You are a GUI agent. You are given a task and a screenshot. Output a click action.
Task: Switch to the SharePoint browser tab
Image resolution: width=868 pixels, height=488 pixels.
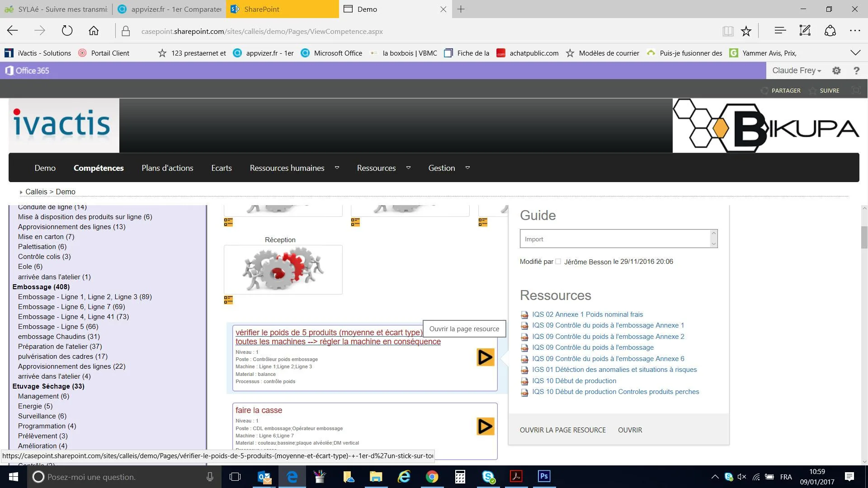(283, 9)
